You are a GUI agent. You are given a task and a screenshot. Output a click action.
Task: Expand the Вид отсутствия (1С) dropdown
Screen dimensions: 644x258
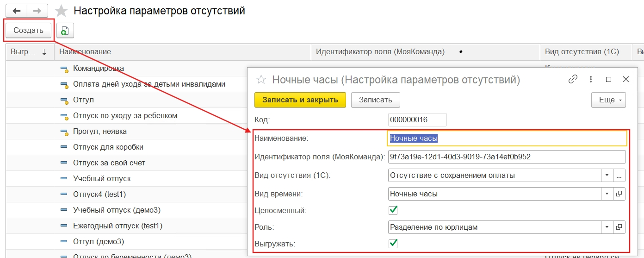tap(607, 175)
